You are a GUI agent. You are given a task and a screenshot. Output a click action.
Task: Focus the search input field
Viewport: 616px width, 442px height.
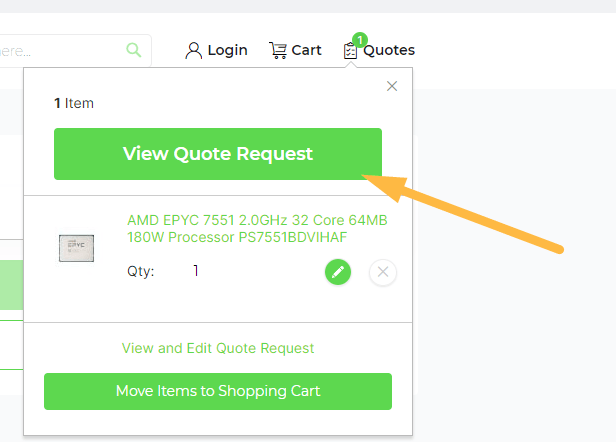point(75,50)
